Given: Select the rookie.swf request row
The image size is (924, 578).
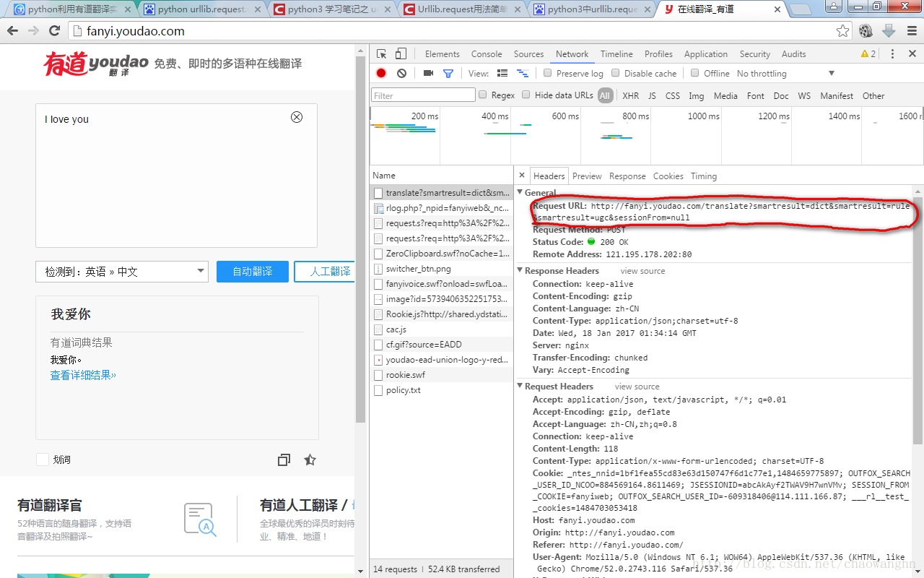Looking at the screenshot, I should (x=443, y=375).
